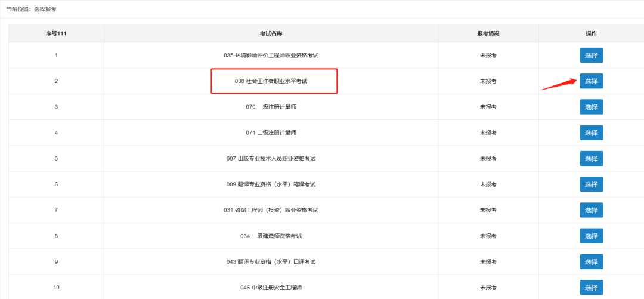Click 未报考 status in 031 咨询工程师 row
The width and height of the screenshot is (644, 299).
[x=488, y=210]
